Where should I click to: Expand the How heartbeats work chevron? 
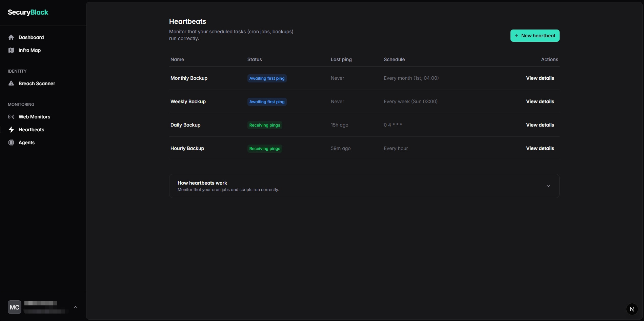coord(548,186)
